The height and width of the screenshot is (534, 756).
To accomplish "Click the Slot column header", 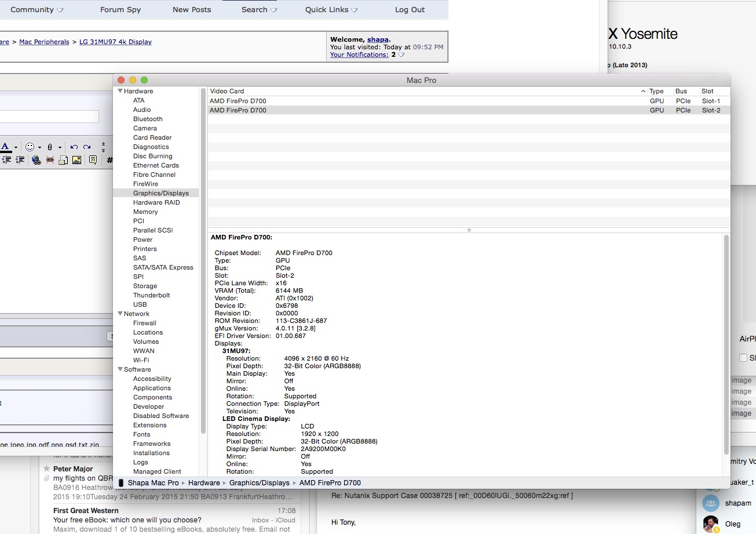I will point(707,91).
